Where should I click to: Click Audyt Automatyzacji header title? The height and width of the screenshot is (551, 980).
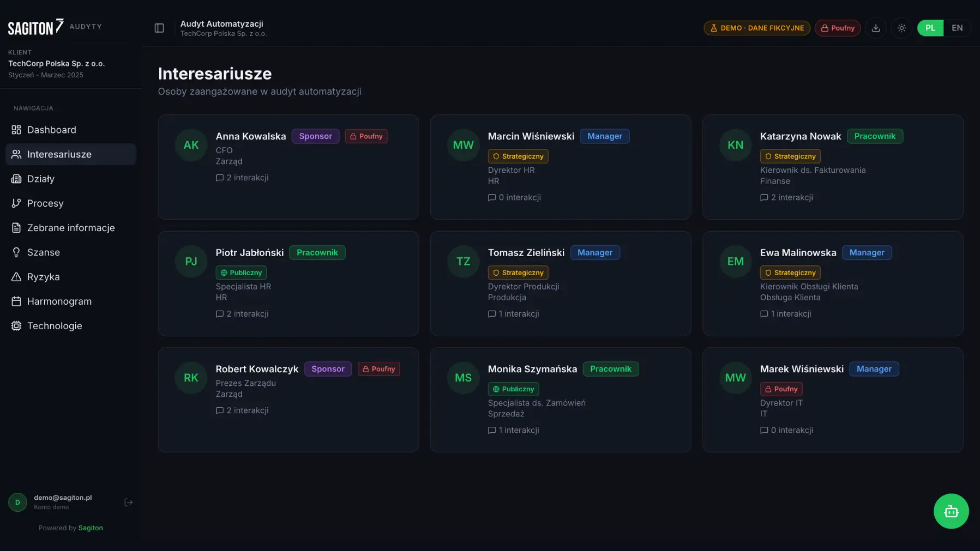pyautogui.click(x=221, y=23)
